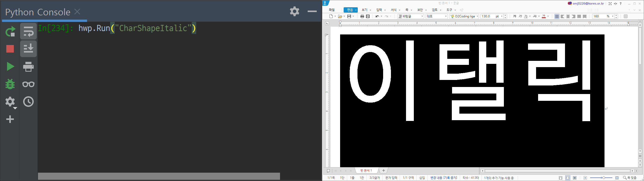644x181 pixels.
Task: Click the open file folder icon
Action: 340,16
